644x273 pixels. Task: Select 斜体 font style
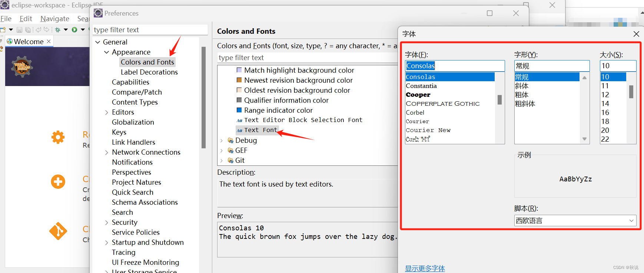(x=522, y=86)
